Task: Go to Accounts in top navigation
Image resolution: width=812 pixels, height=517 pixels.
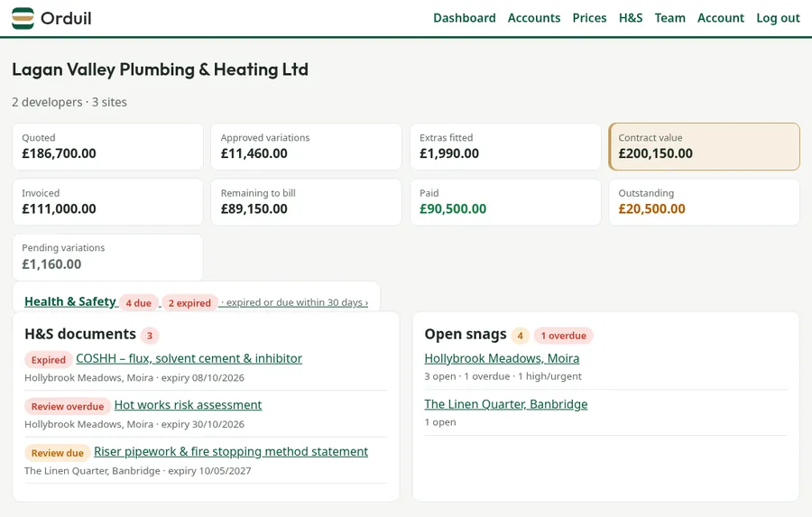Action: click(534, 18)
